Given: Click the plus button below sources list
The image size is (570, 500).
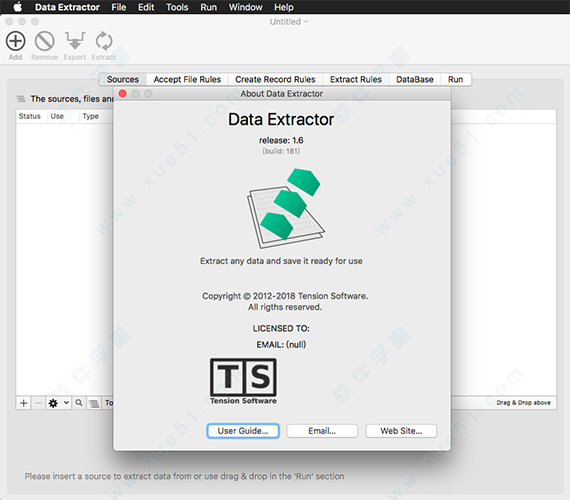Looking at the screenshot, I should (23, 403).
